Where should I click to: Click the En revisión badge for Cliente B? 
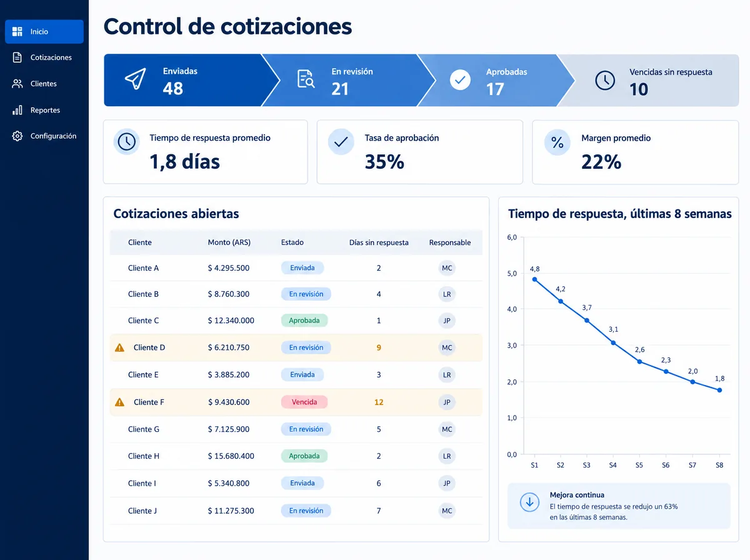click(x=306, y=294)
